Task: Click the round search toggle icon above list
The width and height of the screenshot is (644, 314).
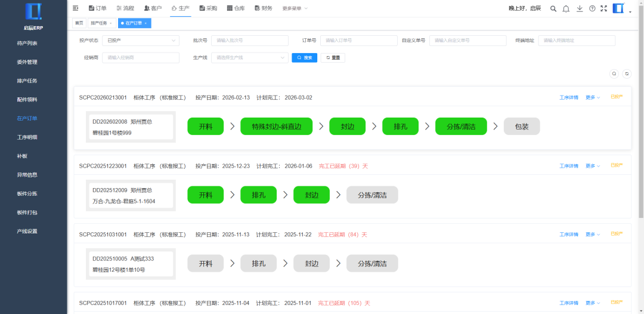Action: (614, 73)
